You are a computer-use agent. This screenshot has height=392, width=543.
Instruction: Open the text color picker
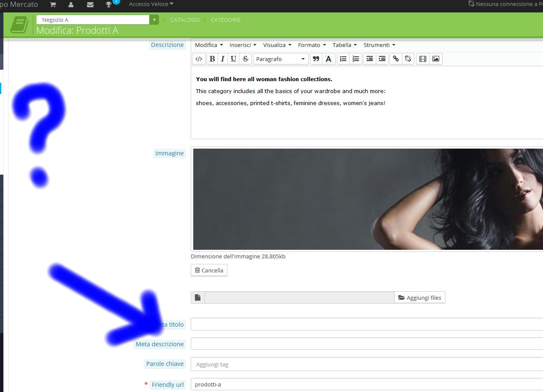coord(328,59)
